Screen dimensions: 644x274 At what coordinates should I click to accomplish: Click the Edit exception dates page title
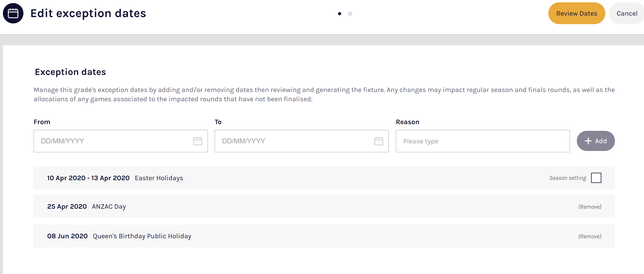click(x=88, y=13)
